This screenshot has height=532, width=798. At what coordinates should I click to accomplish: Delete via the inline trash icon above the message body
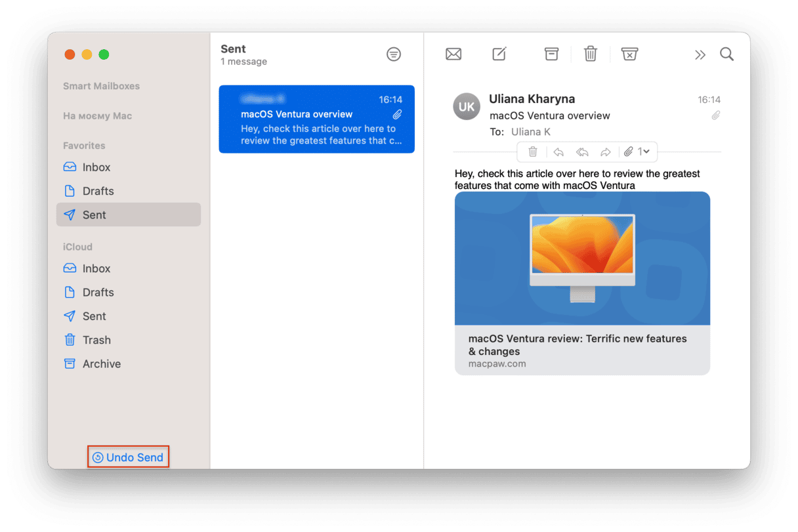[533, 152]
